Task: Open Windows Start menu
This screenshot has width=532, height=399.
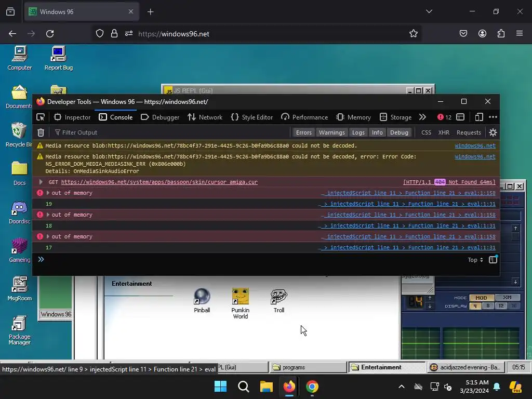Action: 220,387
